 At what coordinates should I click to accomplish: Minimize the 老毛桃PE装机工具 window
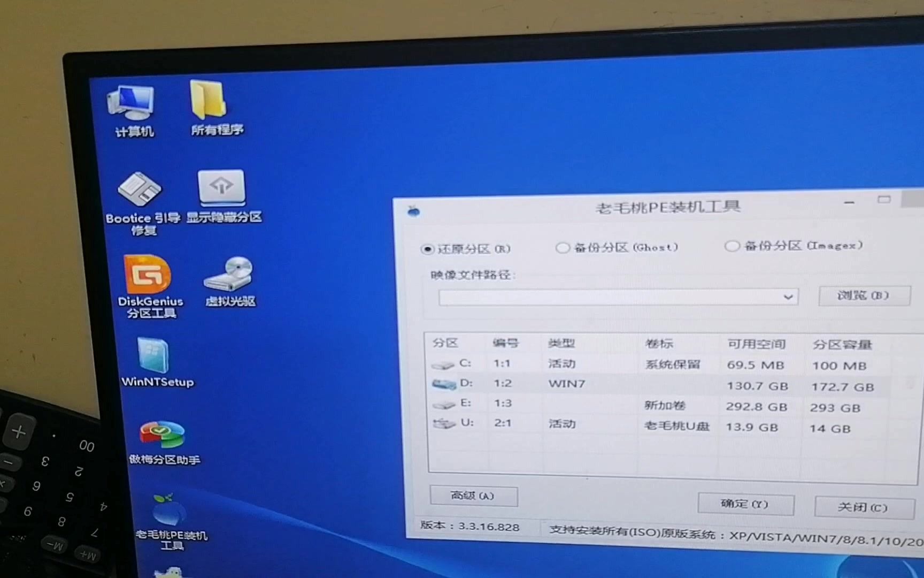pyautogui.click(x=849, y=202)
